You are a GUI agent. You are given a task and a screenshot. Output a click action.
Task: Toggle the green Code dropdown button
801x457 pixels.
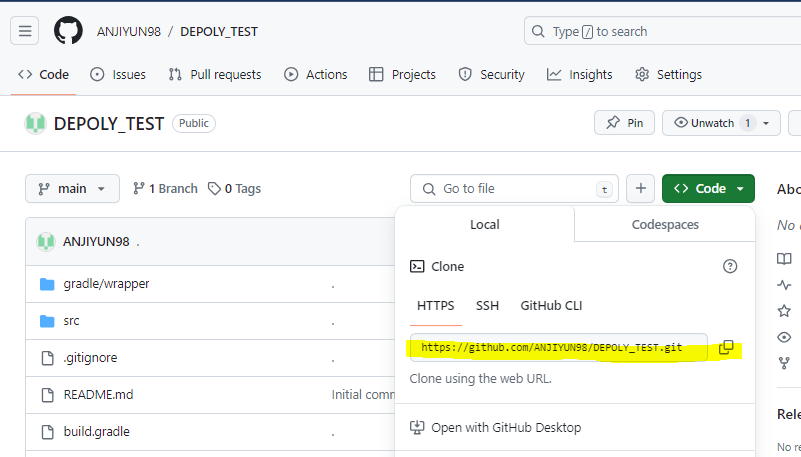pyautogui.click(x=708, y=188)
